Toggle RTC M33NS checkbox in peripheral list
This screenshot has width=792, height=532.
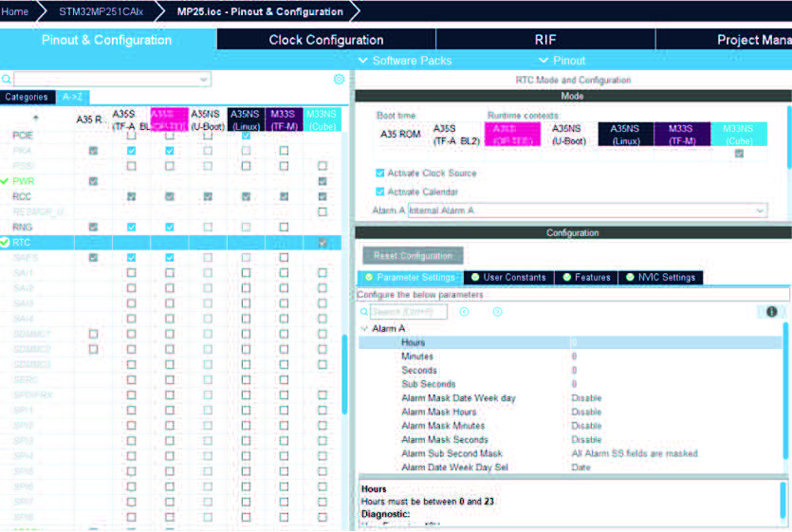[322, 243]
